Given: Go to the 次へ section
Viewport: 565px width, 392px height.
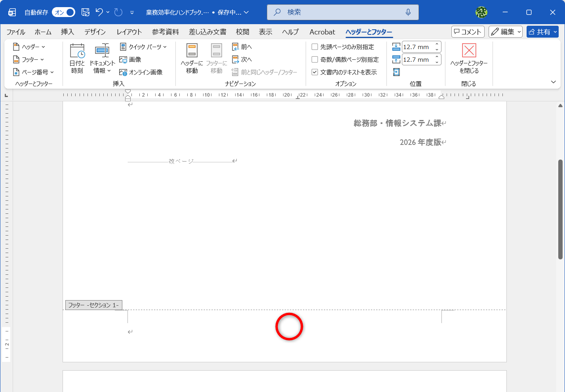Looking at the screenshot, I should pos(242,59).
